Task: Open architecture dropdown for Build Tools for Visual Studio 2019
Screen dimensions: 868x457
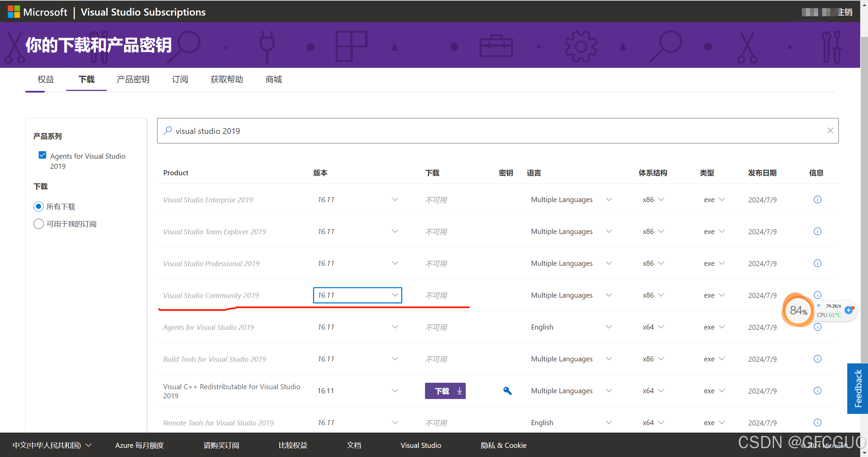Action: click(x=653, y=359)
